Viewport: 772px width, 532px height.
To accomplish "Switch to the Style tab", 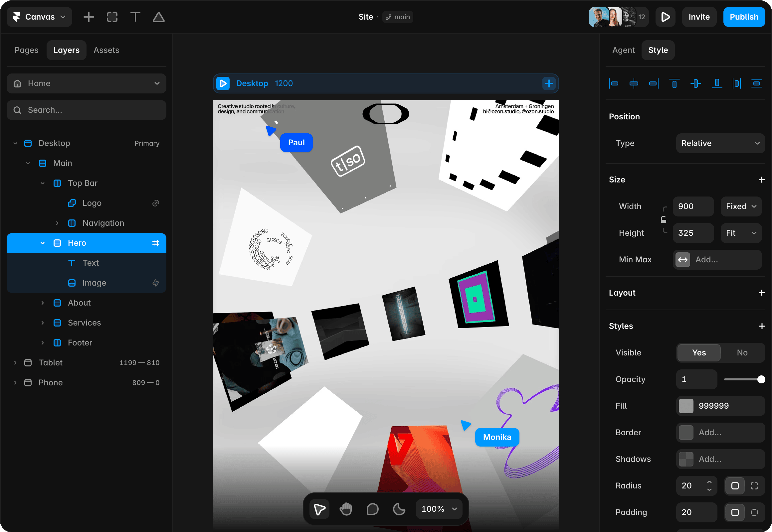I will click(658, 50).
